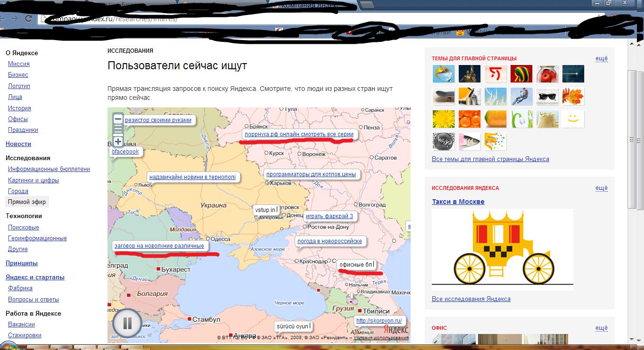The height and width of the screenshot is (350, 644).
Task: Pick the glass prism theme thumbnail
Action: (444, 74)
